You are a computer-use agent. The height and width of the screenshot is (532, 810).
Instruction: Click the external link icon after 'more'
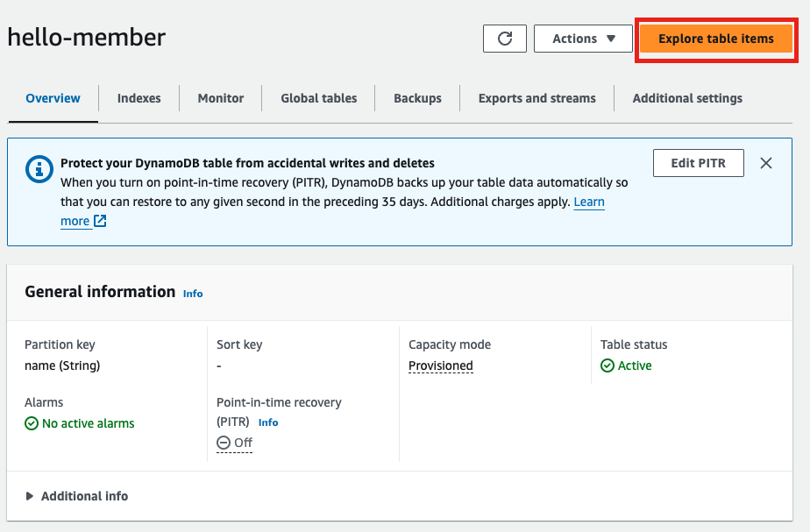click(x=100, y=221)
